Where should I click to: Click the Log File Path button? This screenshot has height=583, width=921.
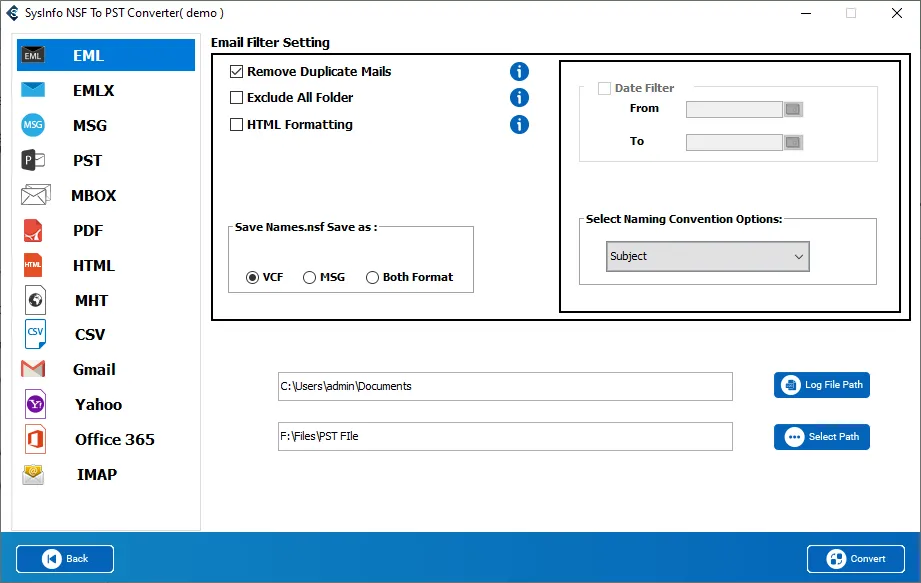tap(821, 385)
